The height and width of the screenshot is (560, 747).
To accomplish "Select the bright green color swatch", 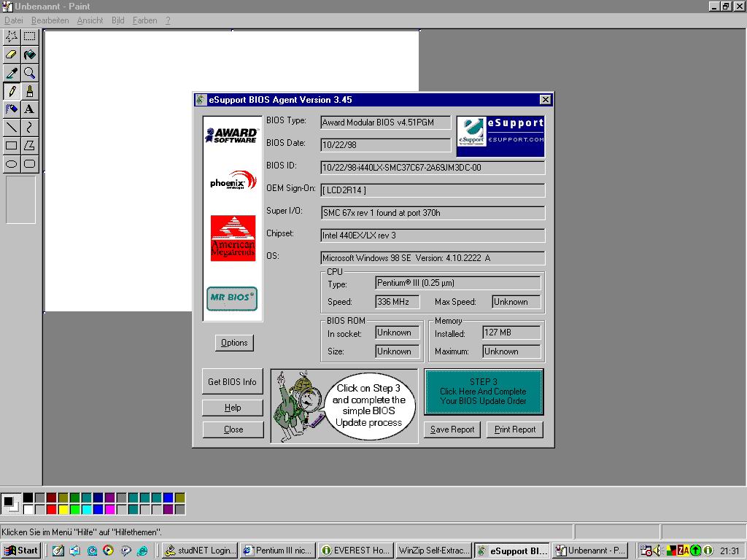I will [x=75, y=509].
